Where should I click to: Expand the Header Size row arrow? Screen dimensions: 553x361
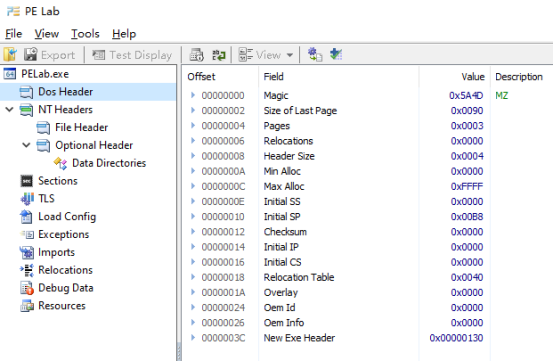(193, 156)
